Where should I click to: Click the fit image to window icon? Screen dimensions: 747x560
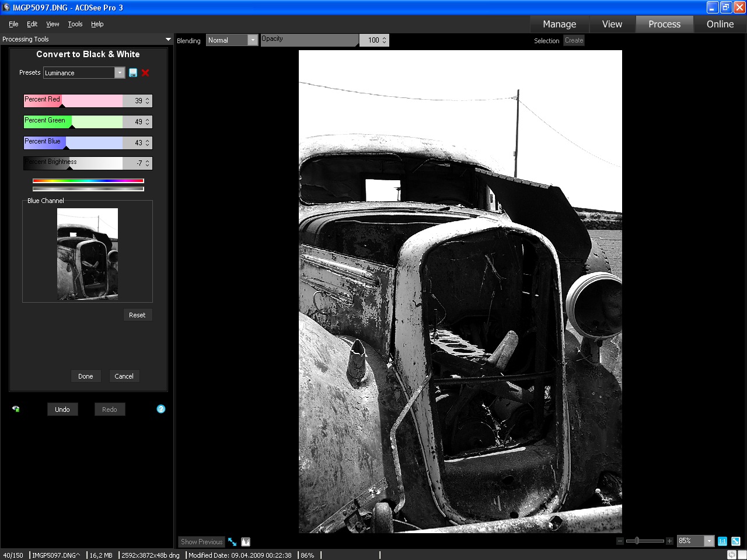click(736, 541)
